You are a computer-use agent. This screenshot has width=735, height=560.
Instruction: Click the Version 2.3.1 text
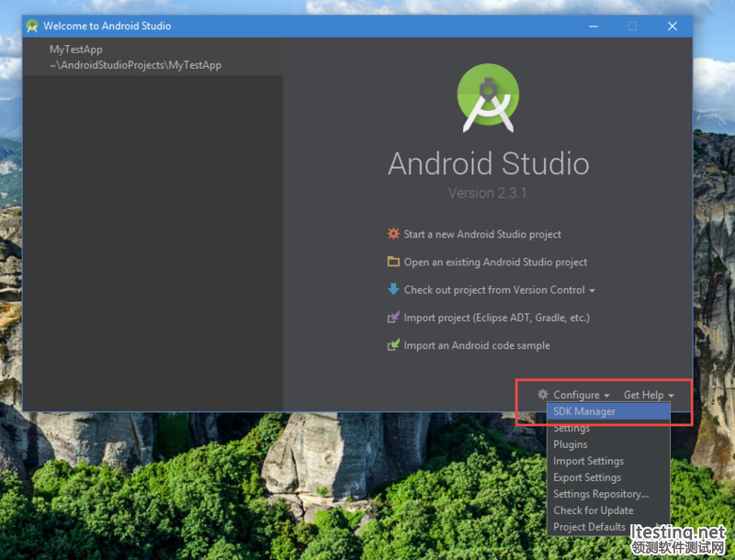click(487, 193)
